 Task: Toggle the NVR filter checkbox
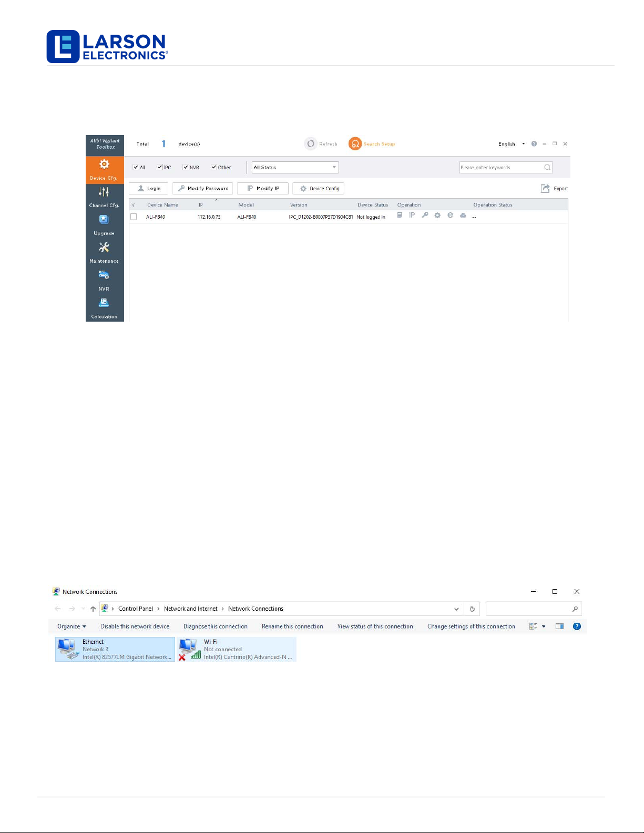tap(186, 168)
